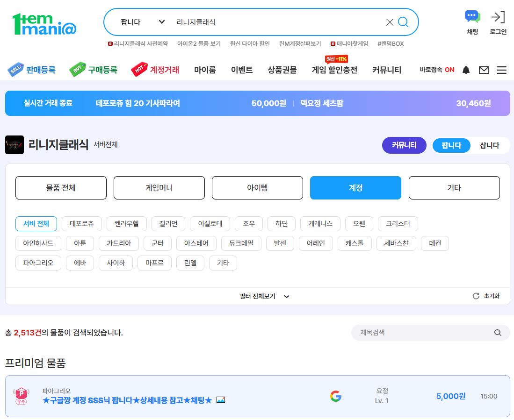Viewport: 514px width, 420px height.
Task: Expand 필터 전체보기
Action: click(x=264, y=296)
